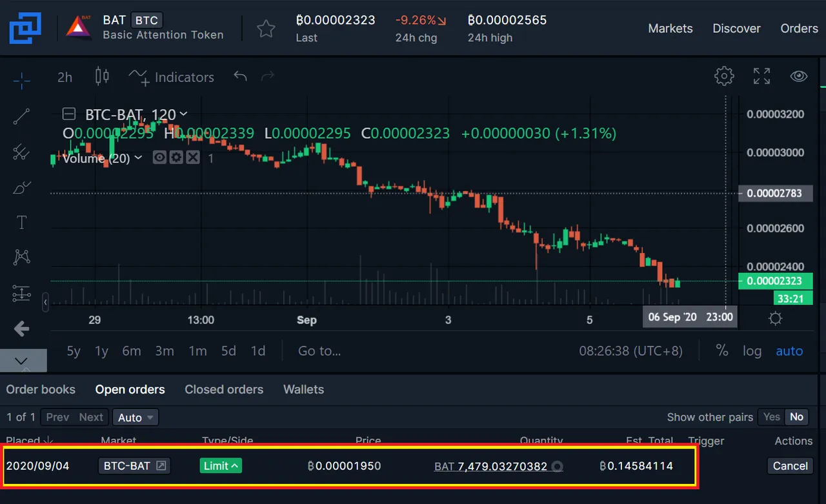The image size is (826, 504).
Task: Click the order price ฿0.00001950
Action: [x=344, y=466]
